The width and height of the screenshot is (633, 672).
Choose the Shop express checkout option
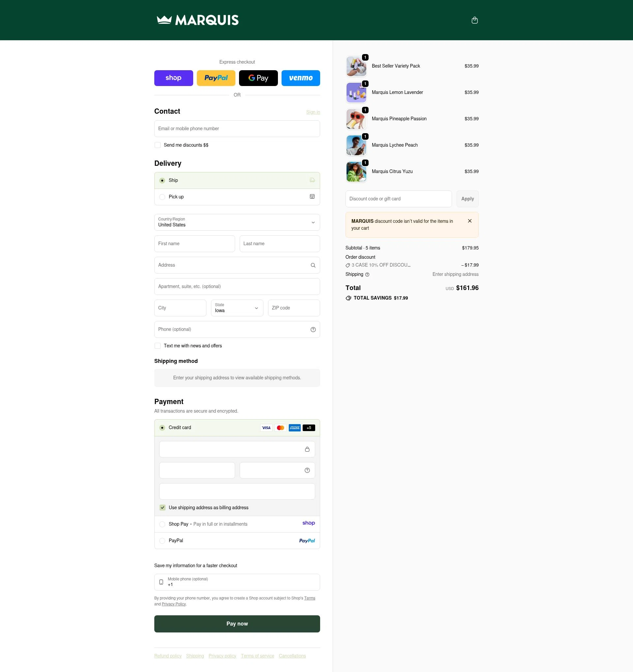point(173,78)
